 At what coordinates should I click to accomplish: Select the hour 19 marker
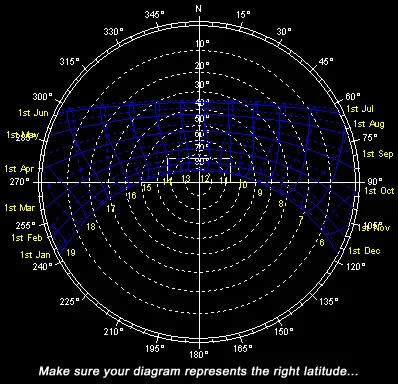(71, 252)
